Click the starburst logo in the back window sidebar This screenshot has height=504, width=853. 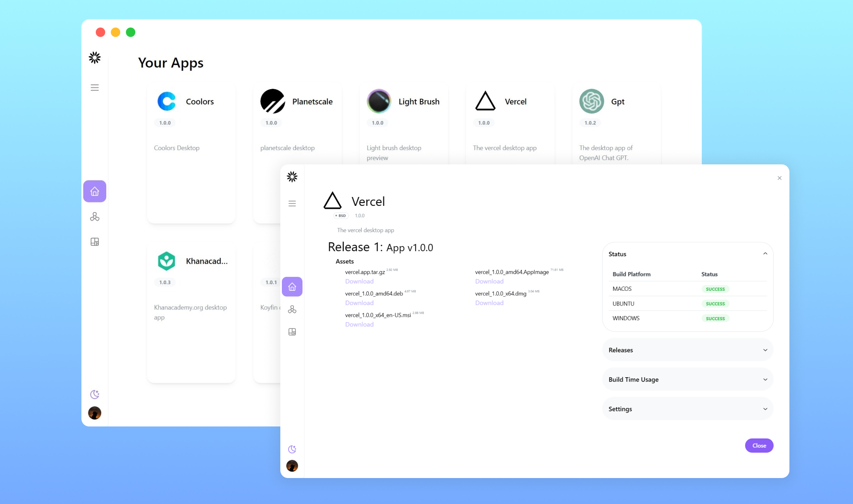click(95, 58)
